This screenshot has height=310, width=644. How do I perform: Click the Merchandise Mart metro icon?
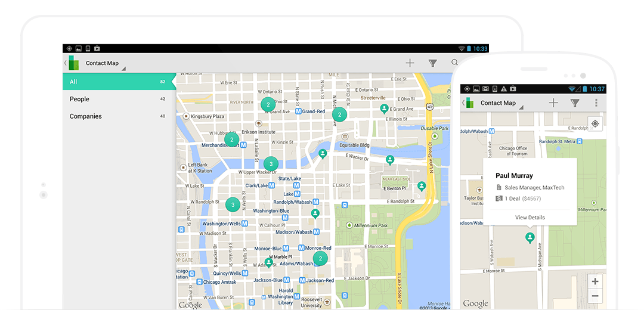tap(243, 145)
